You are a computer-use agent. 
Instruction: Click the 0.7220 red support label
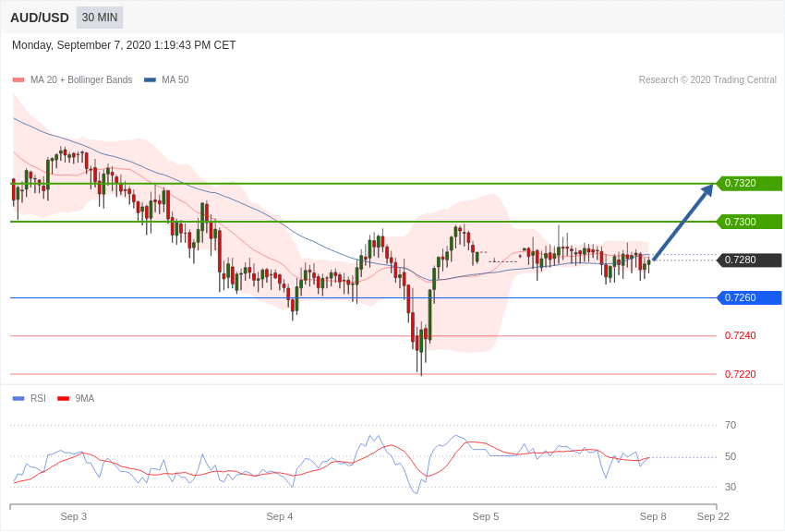741,374
